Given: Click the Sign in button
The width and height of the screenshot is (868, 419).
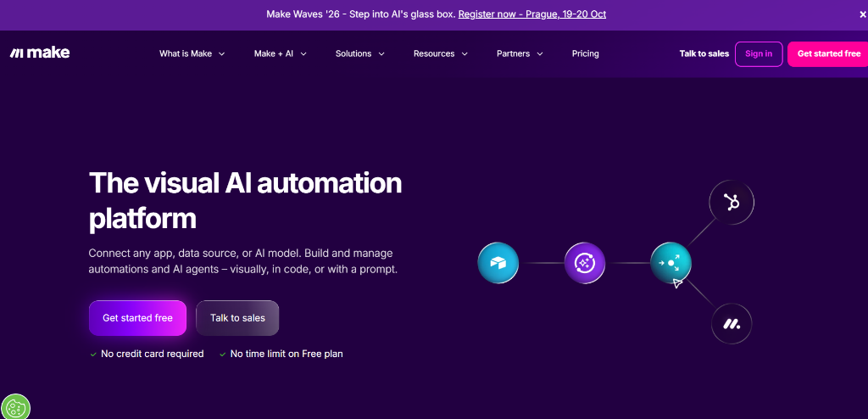Looking at the screenshot, I should click(x=759, y=53).
